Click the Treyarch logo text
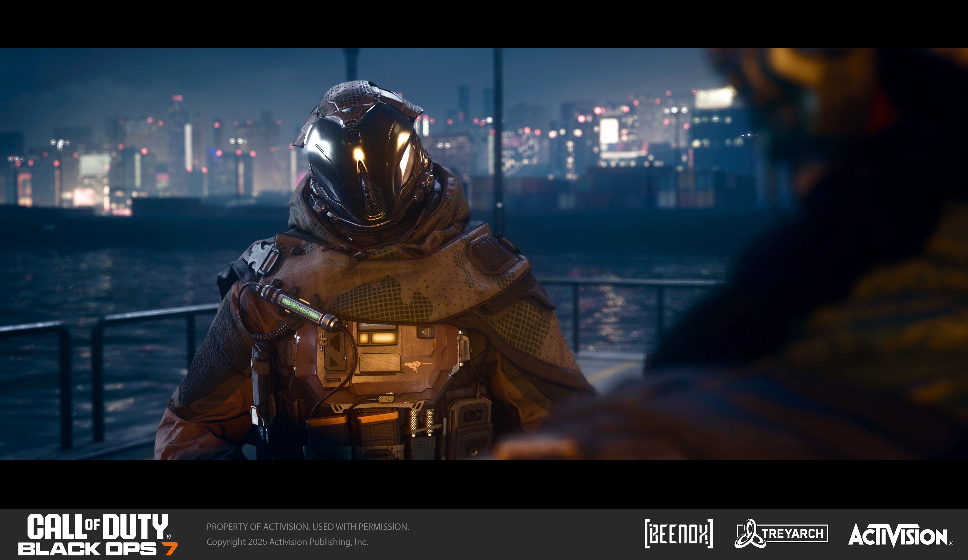The width and height of the screenshot is (968, 560). tap(793, 534)
